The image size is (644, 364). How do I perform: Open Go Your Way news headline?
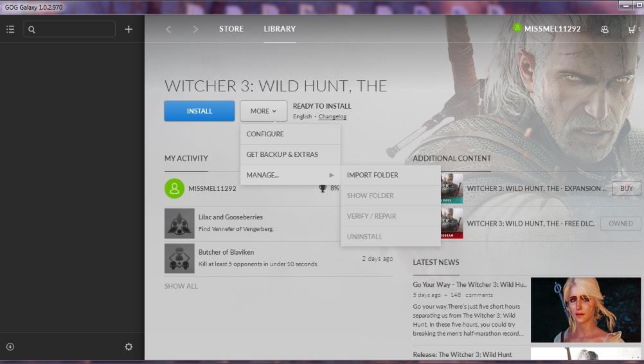coord(469,284)
